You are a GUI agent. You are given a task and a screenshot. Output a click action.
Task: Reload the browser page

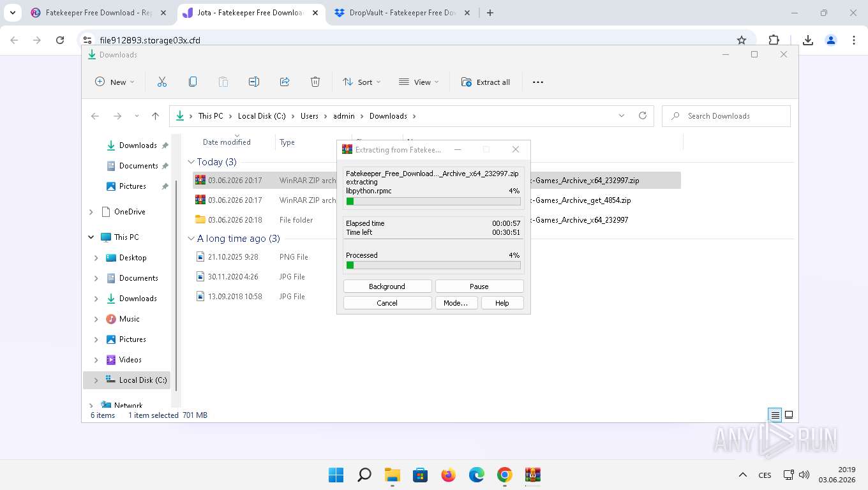click(60, 40)
